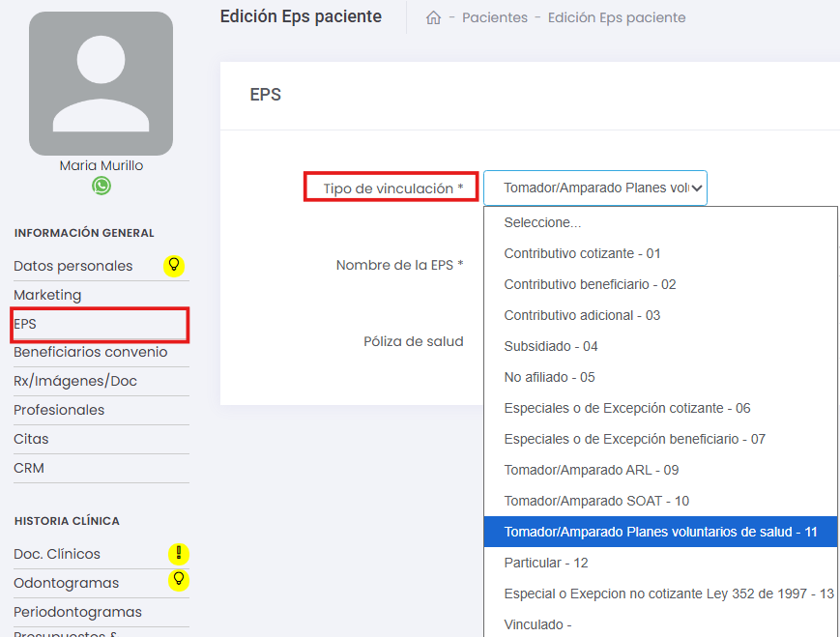The width and height of the screenshot is (840, 637).
Task: Click exclamation icon beside Doc. Clínicos
Action: 178,554
